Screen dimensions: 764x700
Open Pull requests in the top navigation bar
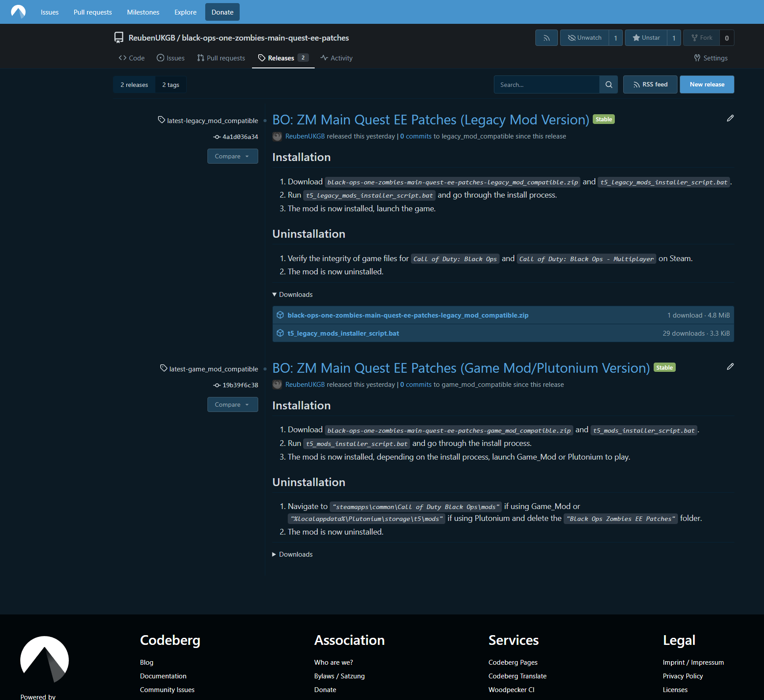pyautogui.click(x=93, y=12)
